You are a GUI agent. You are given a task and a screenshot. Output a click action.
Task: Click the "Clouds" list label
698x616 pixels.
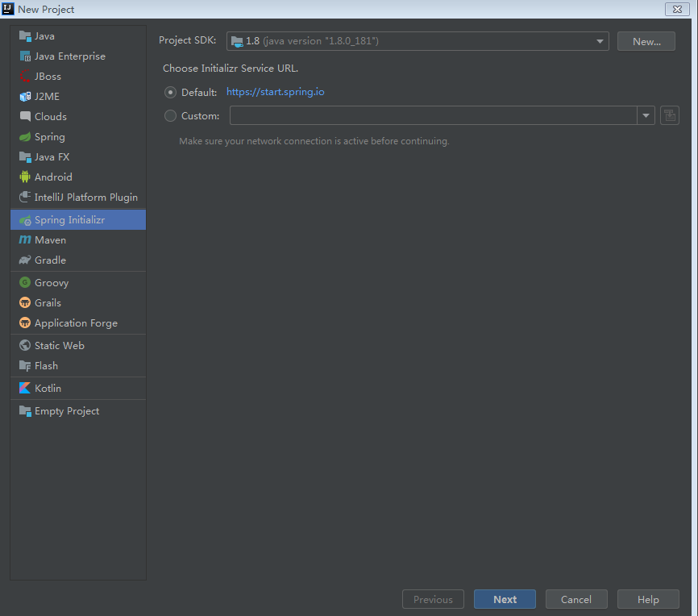[x=51, y=117]
